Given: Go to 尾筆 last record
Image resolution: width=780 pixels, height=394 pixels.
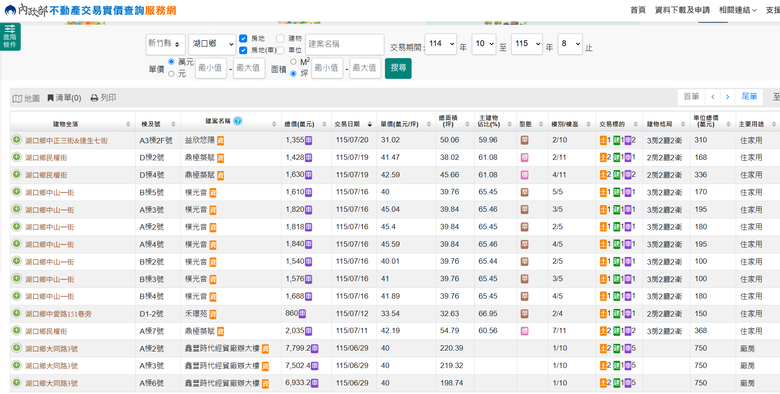Looking at the screenshot, I should tap(749, 97).
